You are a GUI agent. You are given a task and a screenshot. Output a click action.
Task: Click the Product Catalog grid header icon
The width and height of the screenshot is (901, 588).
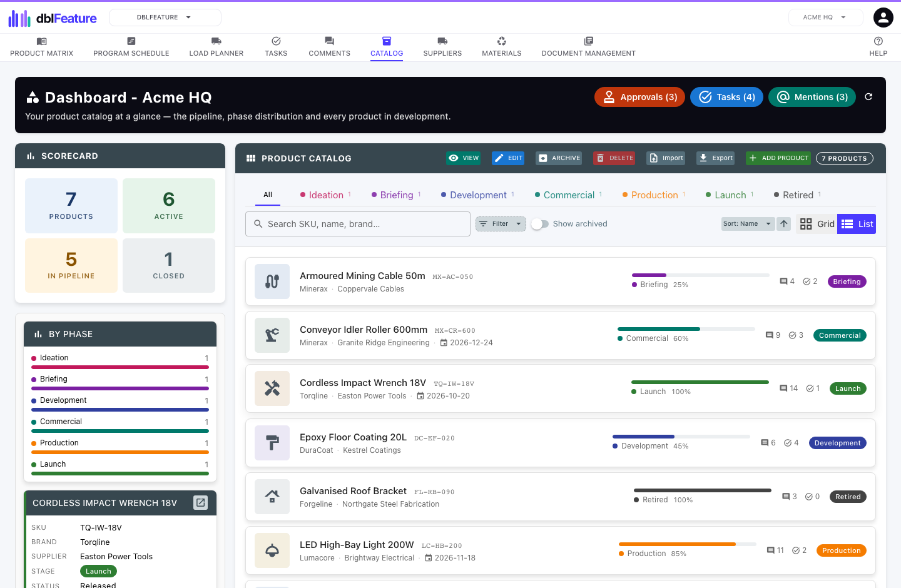(251, 158)
